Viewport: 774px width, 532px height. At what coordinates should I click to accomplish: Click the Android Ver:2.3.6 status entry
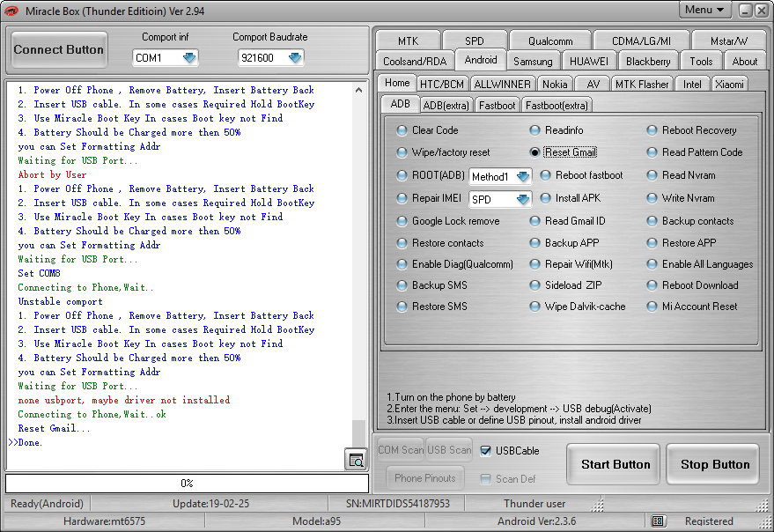coord(536,521)
